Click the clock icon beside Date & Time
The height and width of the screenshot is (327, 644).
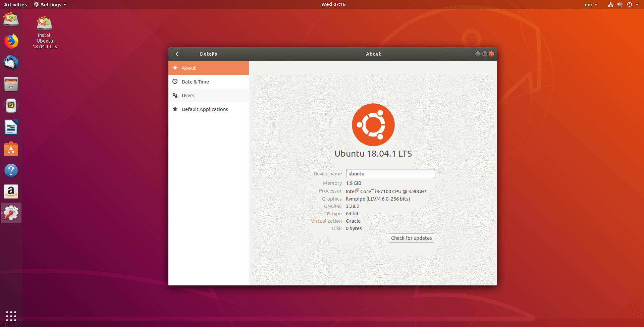[175, 81]
